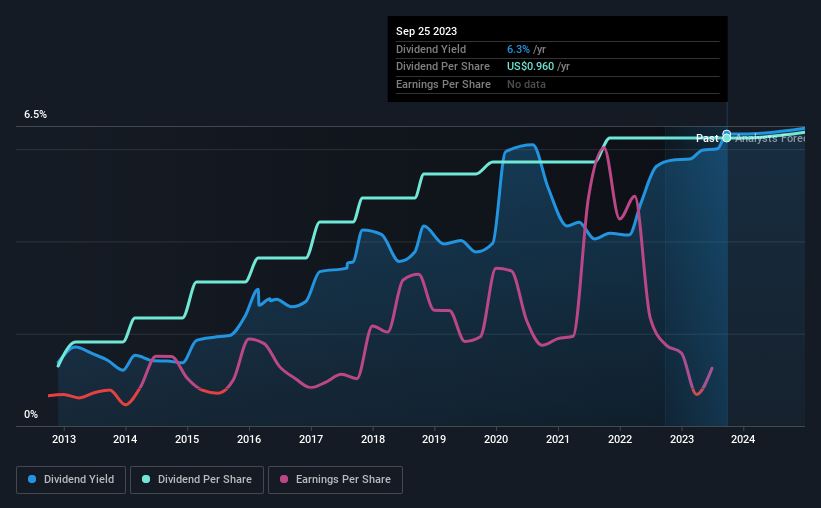Click the 'Analysts Forecasts' label on the chart
Screen dimensions: 821x508
(x=770, y=138)
